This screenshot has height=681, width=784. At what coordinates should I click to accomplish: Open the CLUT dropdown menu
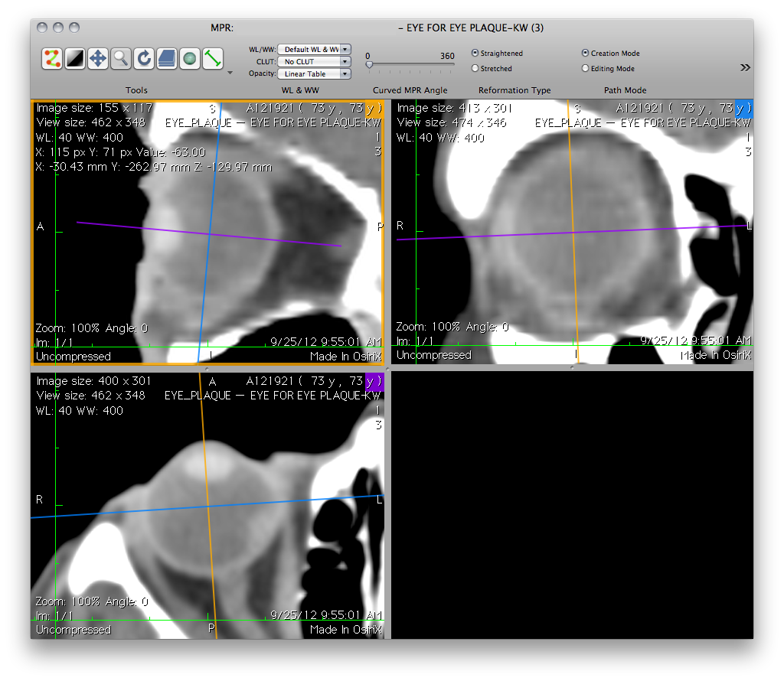point(314,61)
